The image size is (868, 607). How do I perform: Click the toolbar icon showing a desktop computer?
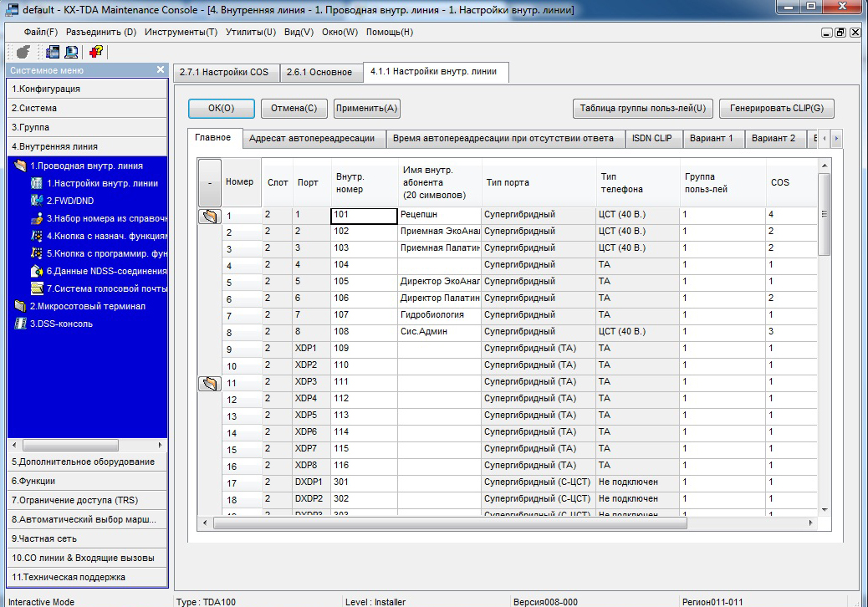click(x=71, y=52)
